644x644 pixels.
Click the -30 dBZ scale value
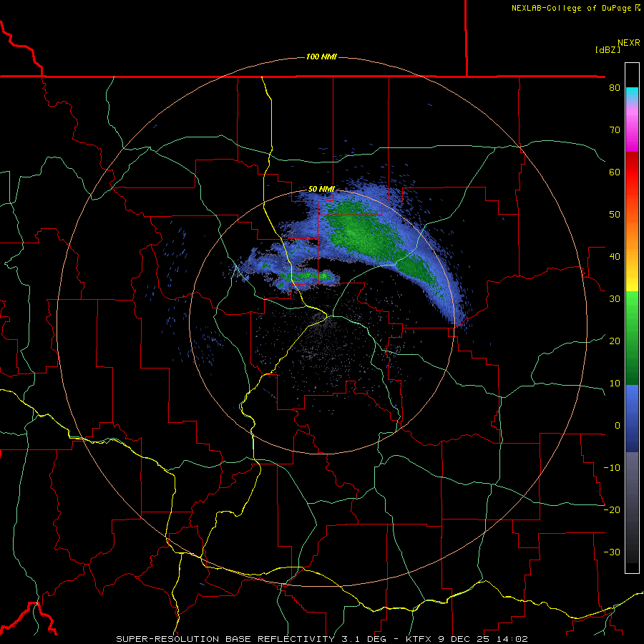pos(612,552)
